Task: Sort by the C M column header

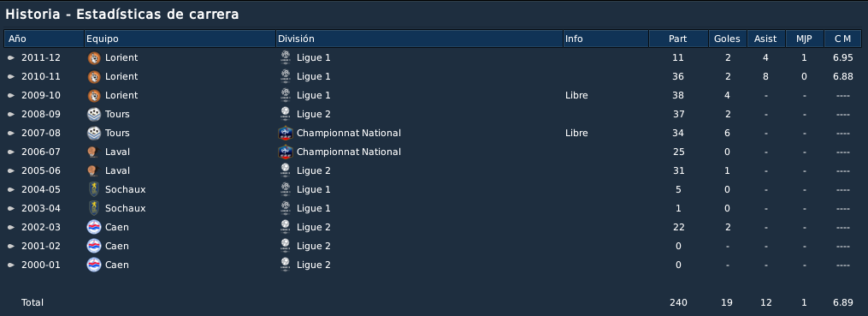Action: click(x=842, y=39)
